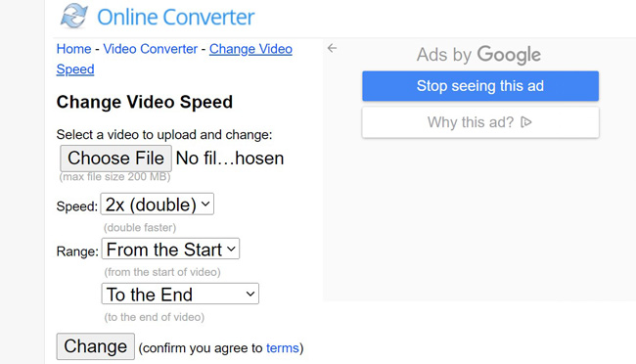
Task: Open the Speed dropdown showing 2x (double)
Action: click(158, 205)
